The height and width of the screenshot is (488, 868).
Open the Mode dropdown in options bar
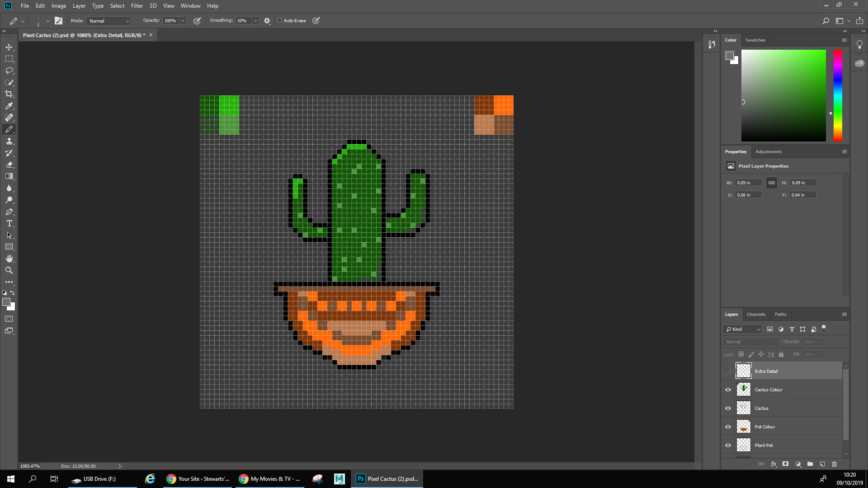coord(108,21)
